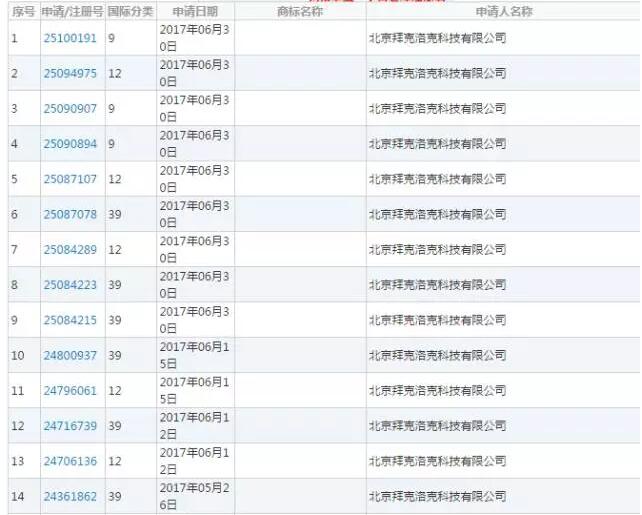This screenshot has height=515, width=642.
Task: Open application number 24361862
Action: click(x=70, y=496)
